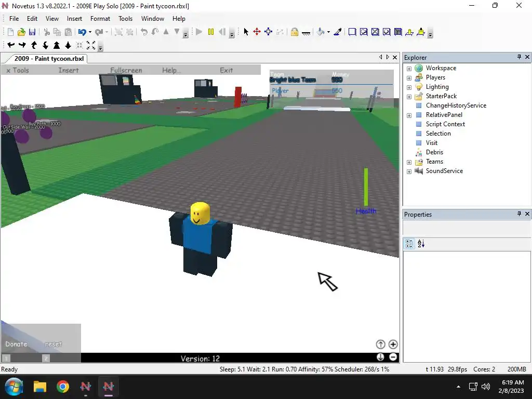Select the Motor tool icon
The width and height of the screenshot is (532, 399).
pos(421,32)
